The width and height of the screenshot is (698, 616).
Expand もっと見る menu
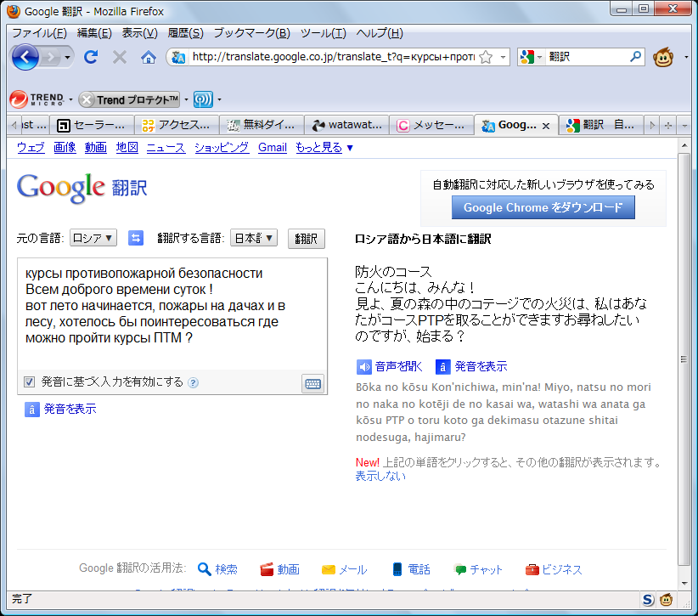(324, 148)
